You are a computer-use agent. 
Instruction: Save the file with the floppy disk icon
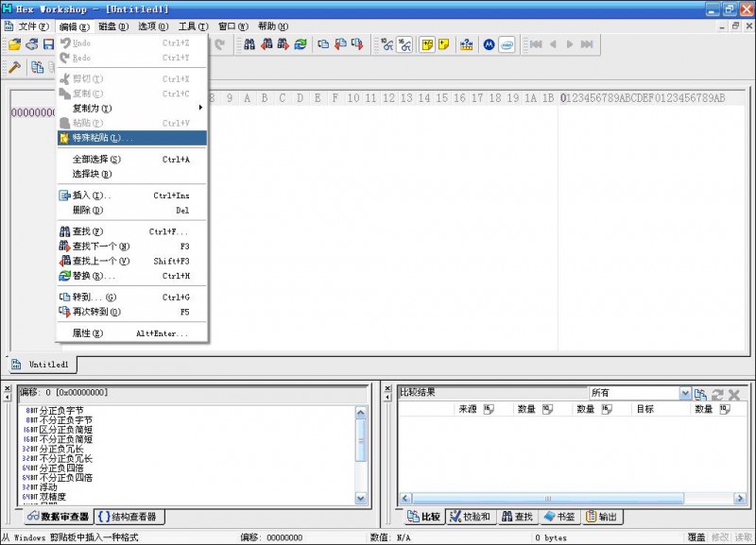pyautogui.click(x=48, y=44)
